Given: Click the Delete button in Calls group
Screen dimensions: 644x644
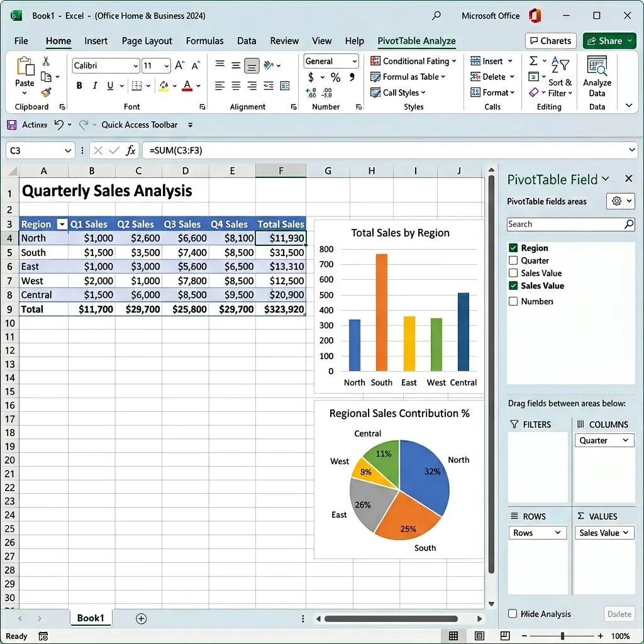Looking at the screenshot, I should coord(492,77).
